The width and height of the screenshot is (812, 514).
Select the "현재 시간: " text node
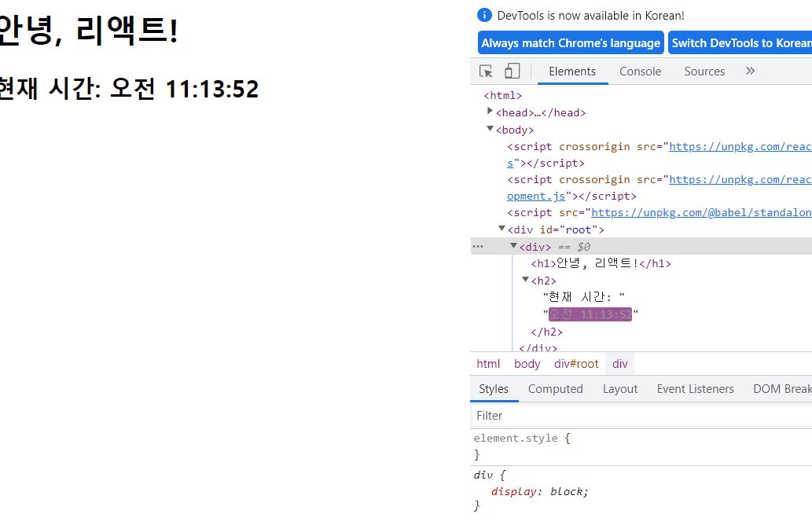pos(583,296)
